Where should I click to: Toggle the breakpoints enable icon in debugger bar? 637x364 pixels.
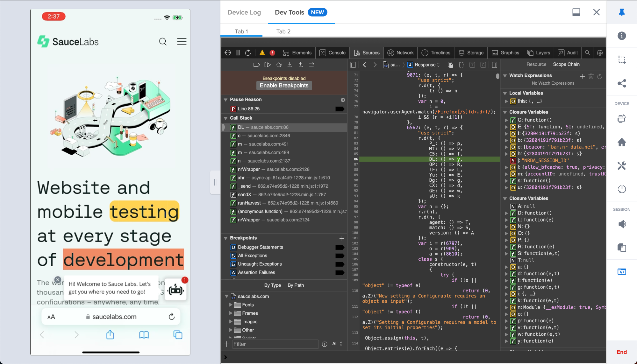pos(256,65)
